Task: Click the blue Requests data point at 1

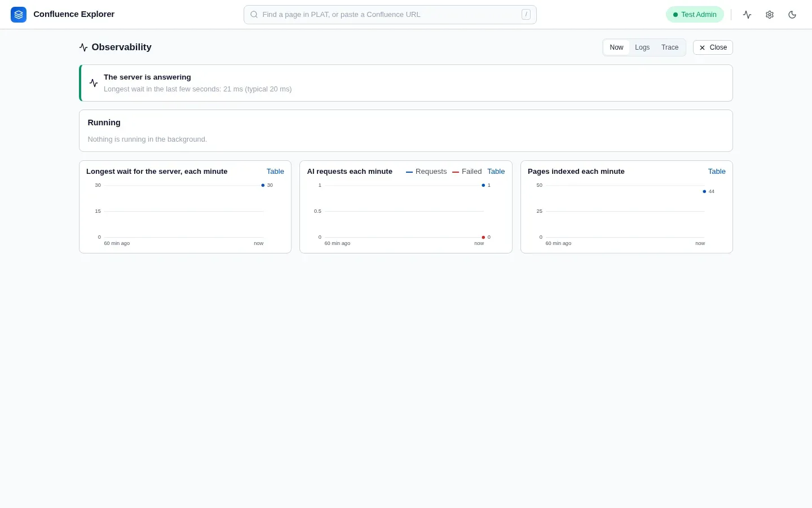Action: click(483, 185)
